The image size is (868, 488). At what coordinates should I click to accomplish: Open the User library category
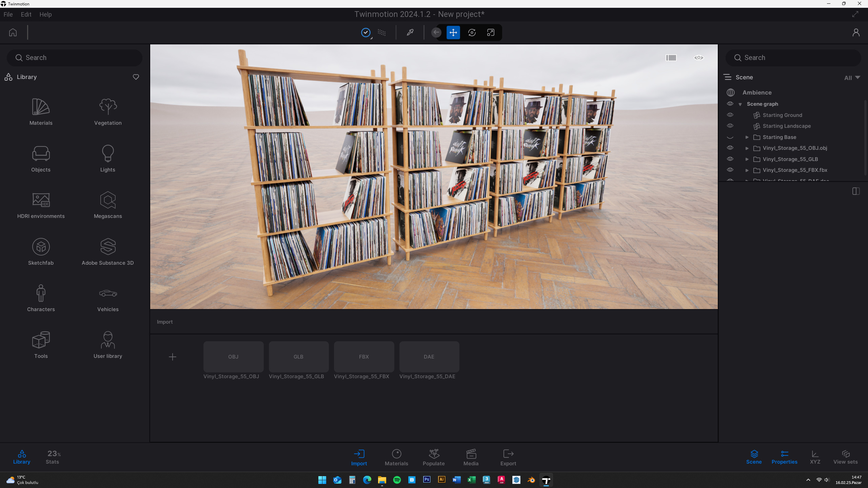[108, 345]
